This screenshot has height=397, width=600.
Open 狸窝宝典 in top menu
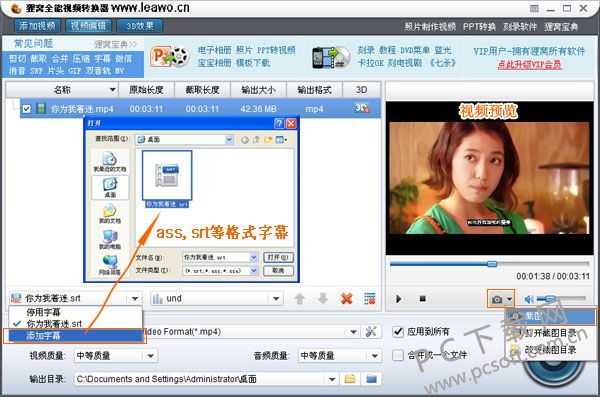(x=561, y=27)
